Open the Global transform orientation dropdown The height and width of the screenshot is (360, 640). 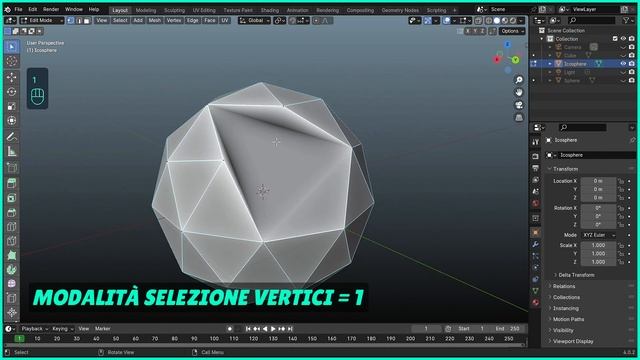click(x=255, y=20)
